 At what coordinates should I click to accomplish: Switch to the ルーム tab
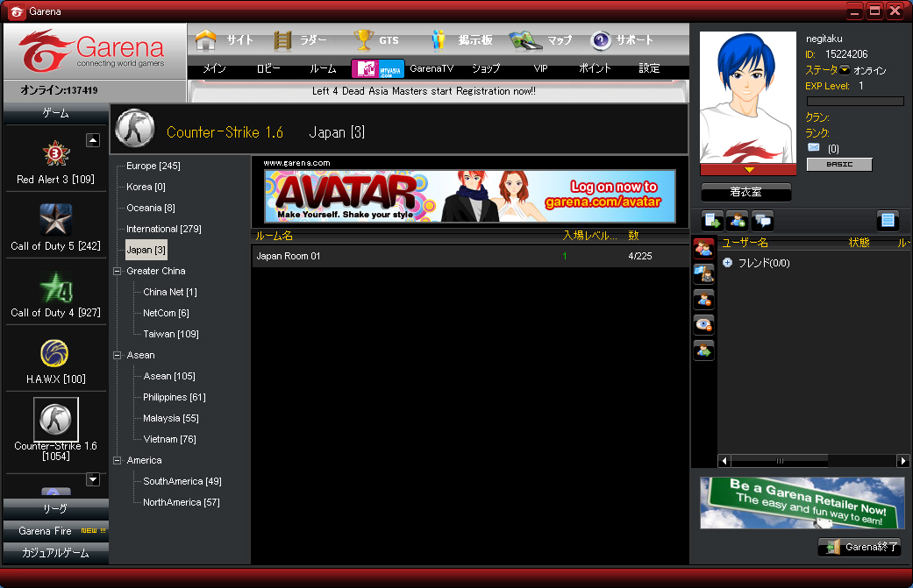[323, 68]
